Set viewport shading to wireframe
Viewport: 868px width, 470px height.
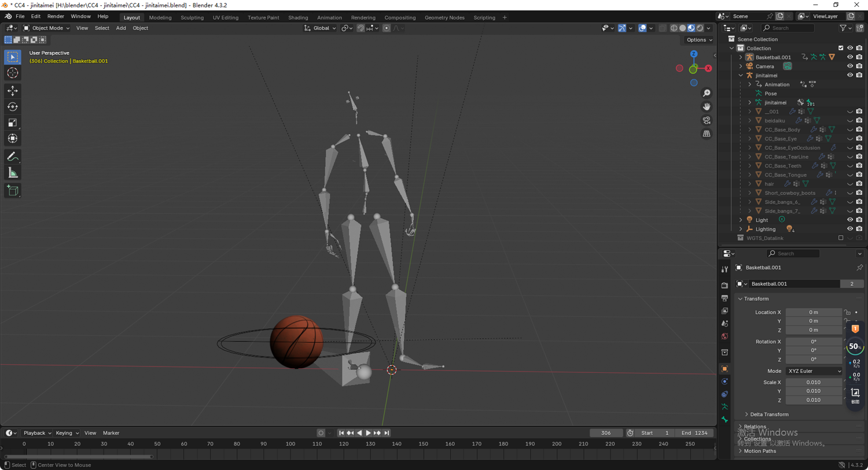tap(674, 28)
